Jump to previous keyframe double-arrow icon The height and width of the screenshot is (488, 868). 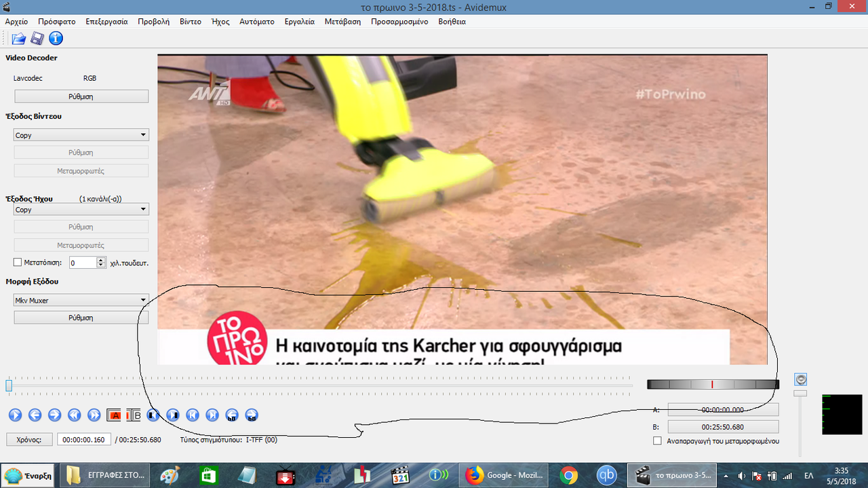(74, 415)
